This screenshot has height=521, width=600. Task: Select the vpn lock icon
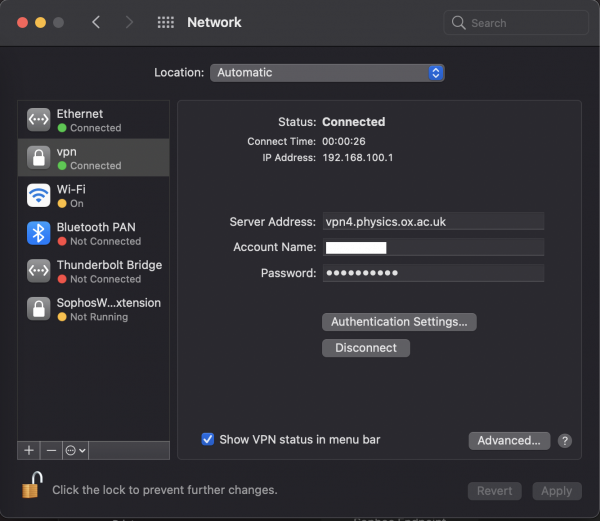[x=38, y=158]
